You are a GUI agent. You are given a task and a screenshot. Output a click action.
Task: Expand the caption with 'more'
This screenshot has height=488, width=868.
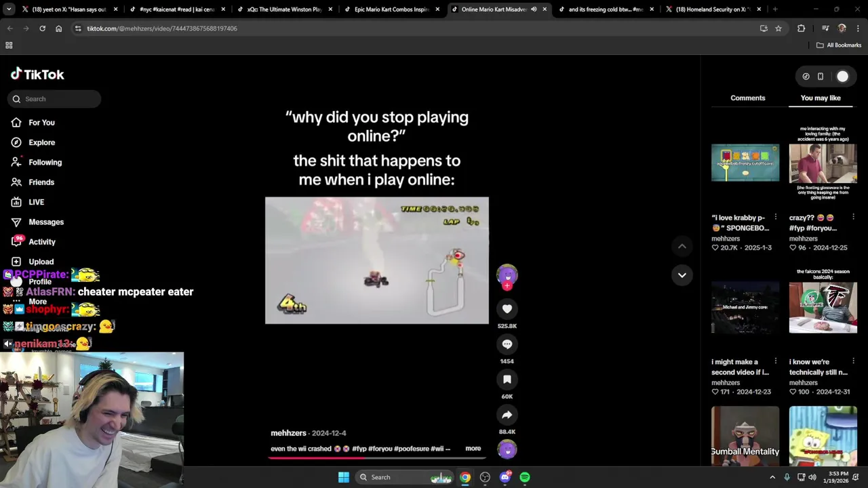pyautogui.click(x=473, y=449)
